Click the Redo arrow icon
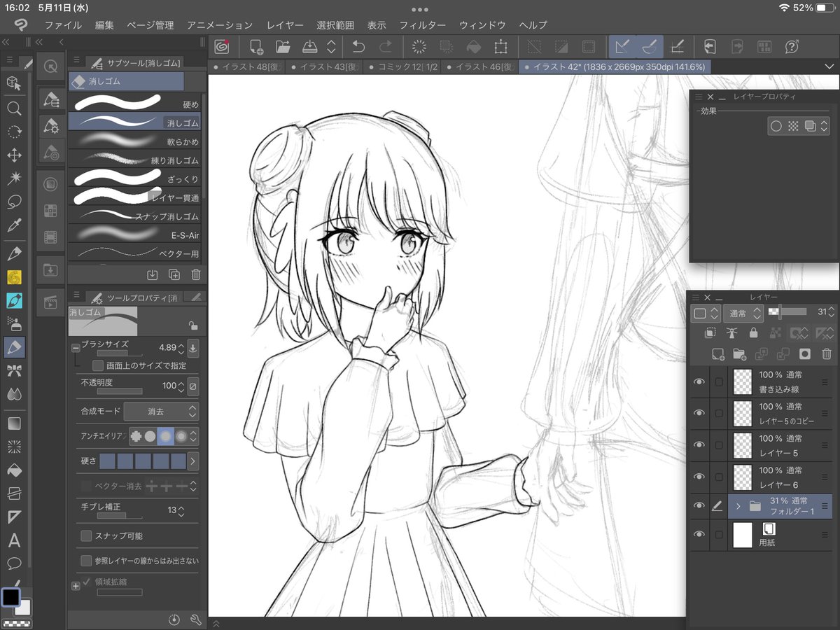This screenshot has height=630, width=840. pyautogui.click(x=385, y=47)
